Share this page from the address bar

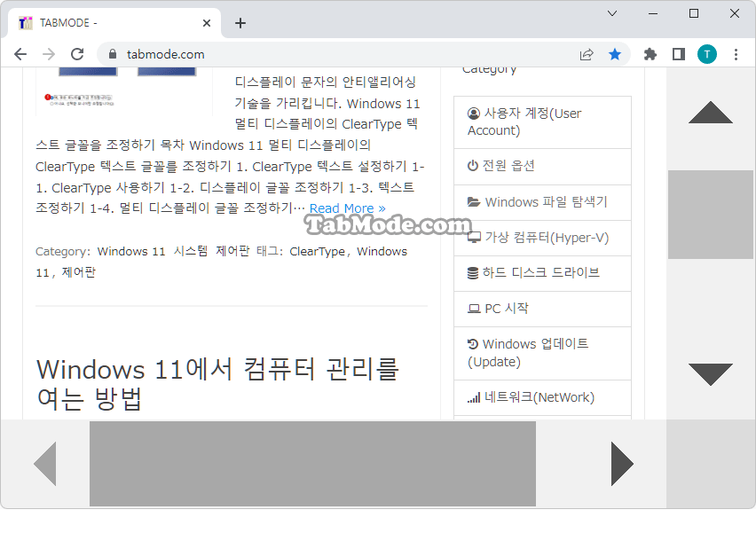pyautogui.click(x=587, y=54)
